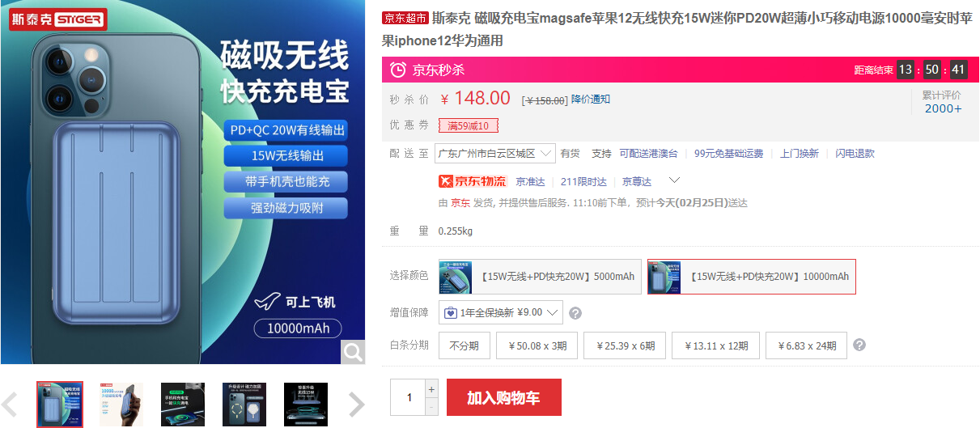
Task: Click the help icon beside warranty option
Action: 575,313
